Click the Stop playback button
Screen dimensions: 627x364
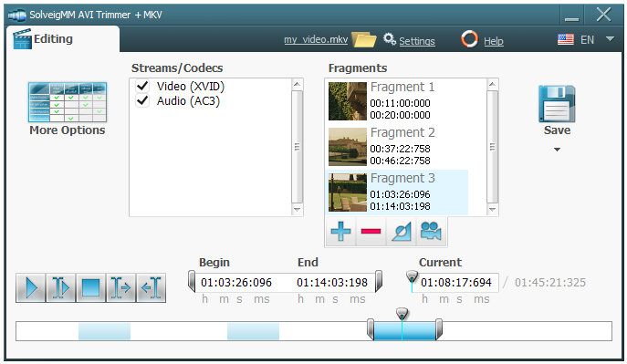pos(90,287)
